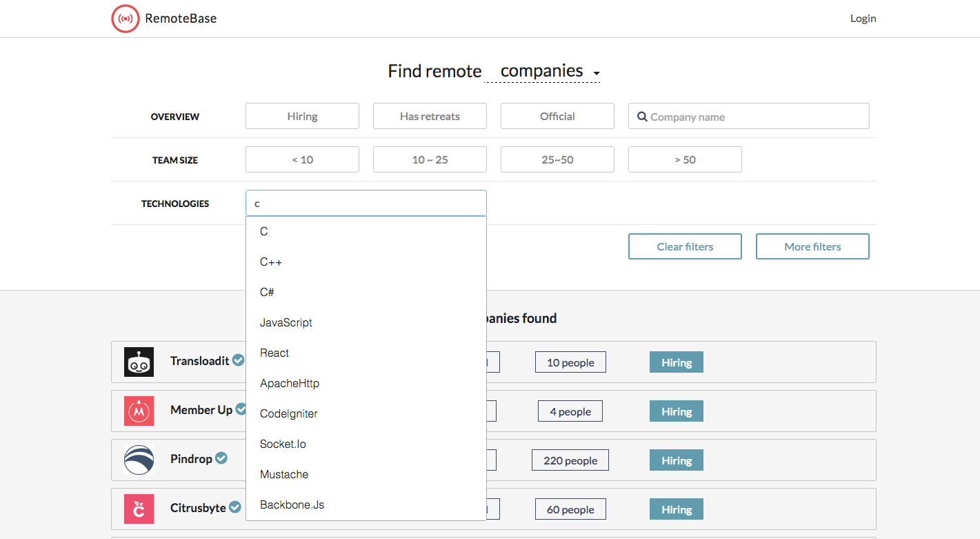The height and width of the screenshot is (539, 980).
Task: Open the Citrusbyte company name
Action: tap(198, 508)
